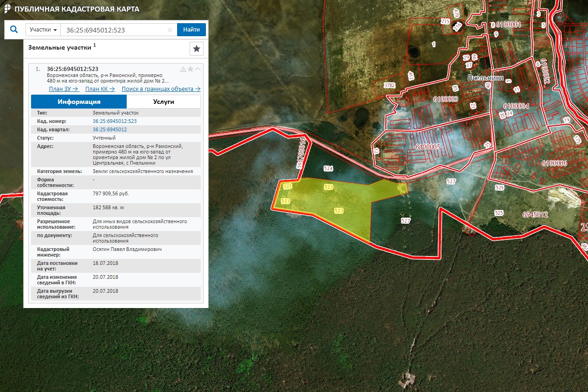
Task: Open the Участки search type dropdown
Action: (43, 30)
